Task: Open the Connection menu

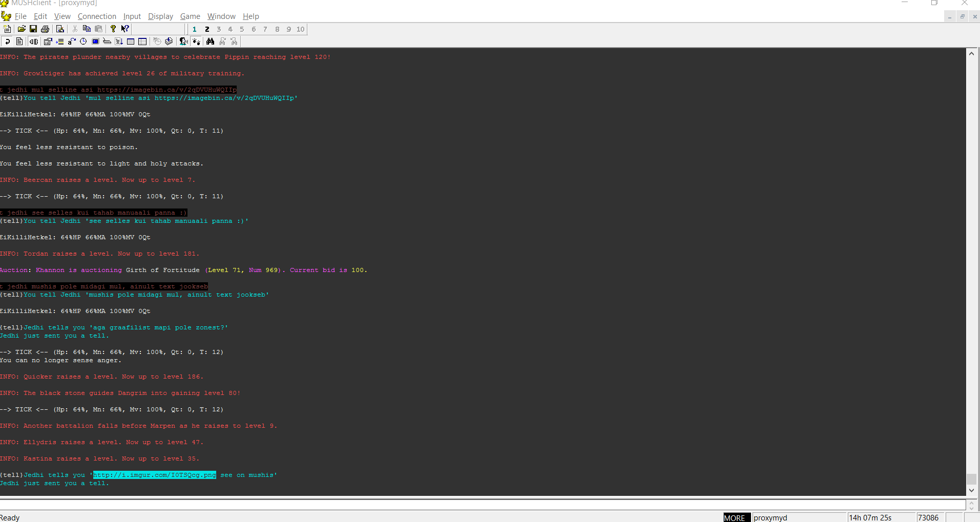Action: pos(97,16)
